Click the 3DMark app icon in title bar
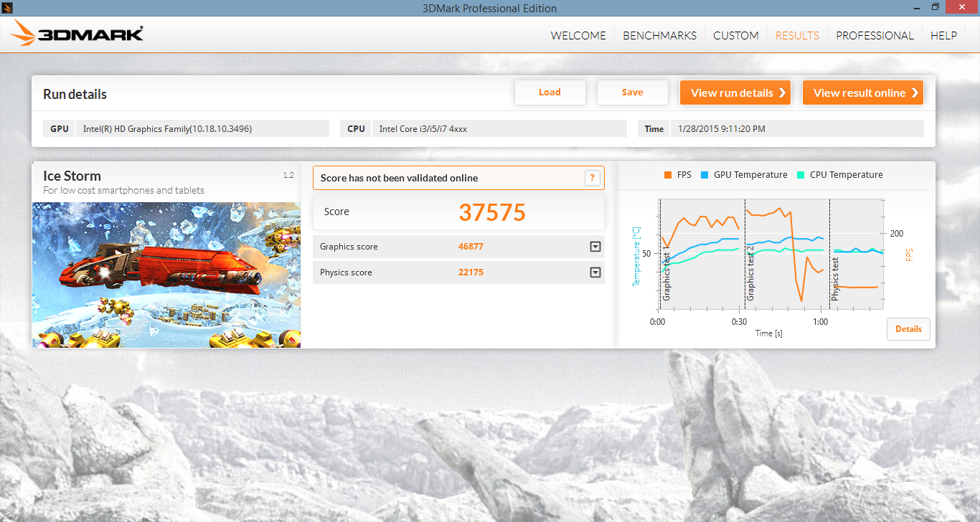 [6, 7]
